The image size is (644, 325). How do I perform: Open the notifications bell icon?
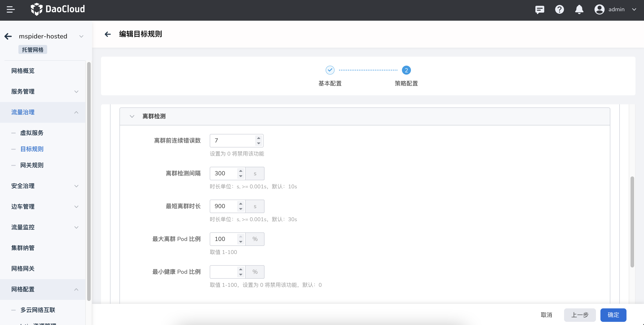point(579,9)
